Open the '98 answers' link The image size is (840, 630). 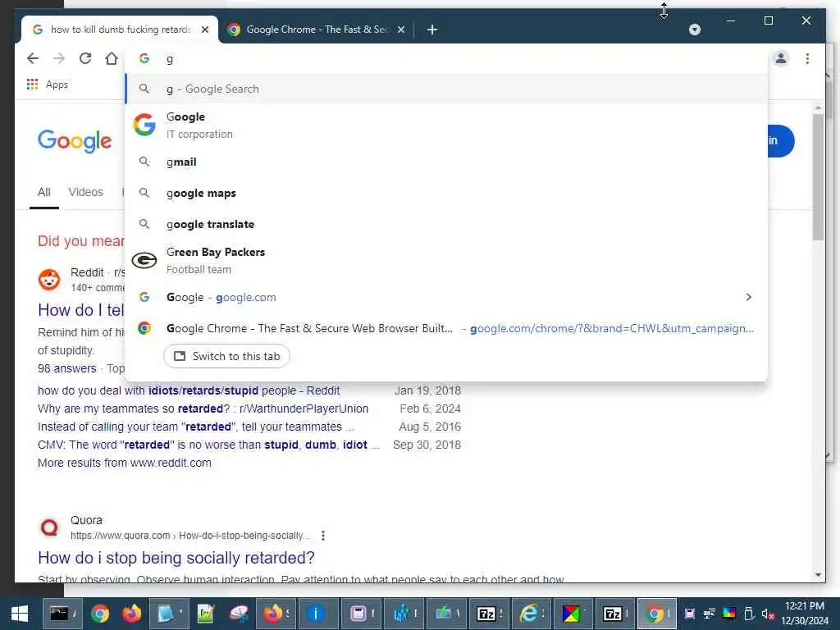pyautogui.click(x=67, y=368)
